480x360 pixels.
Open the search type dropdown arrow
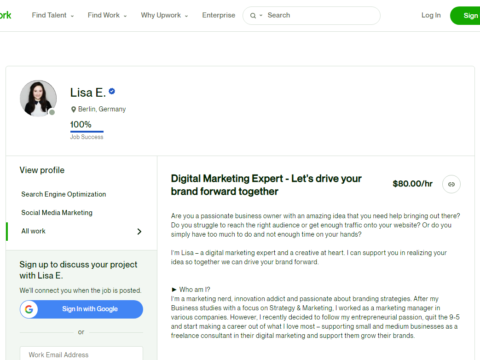(x=261, y=16)
